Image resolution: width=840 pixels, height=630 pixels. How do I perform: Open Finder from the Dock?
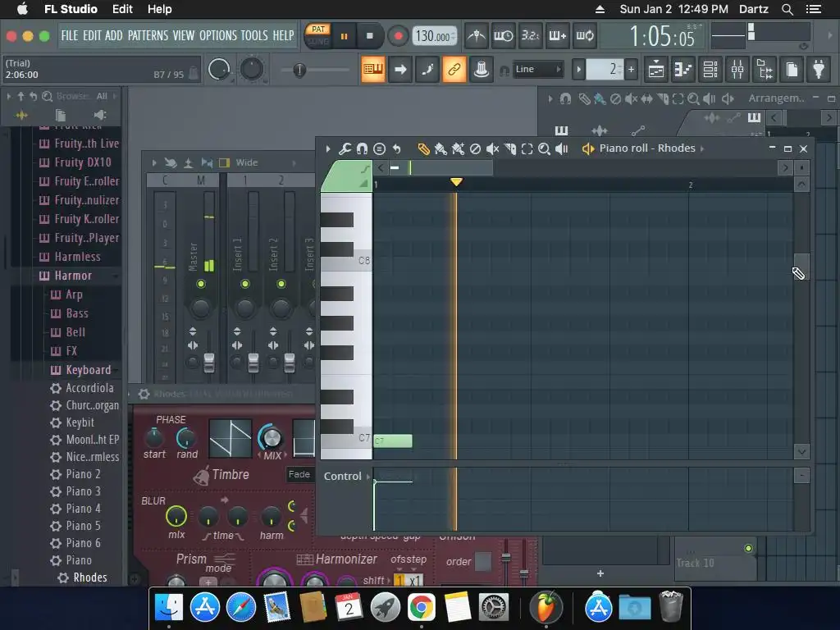169,608
